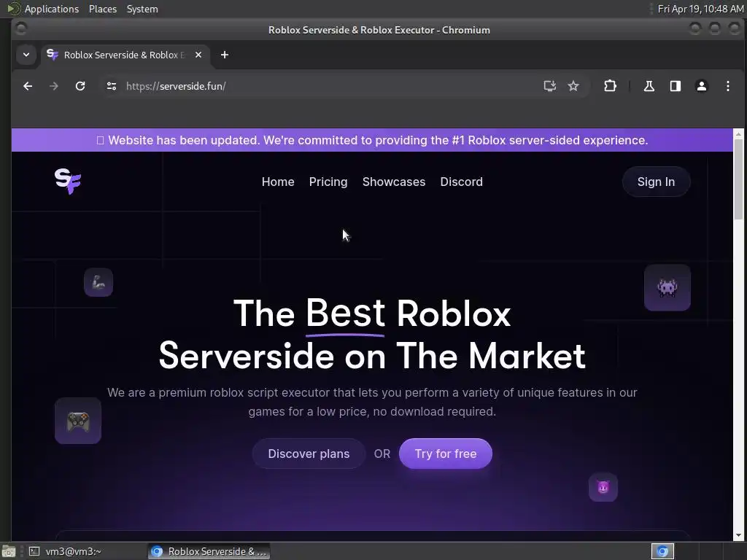Click the window menu icon in title bar
The image size is (747, 560).
tap(21, 29)
